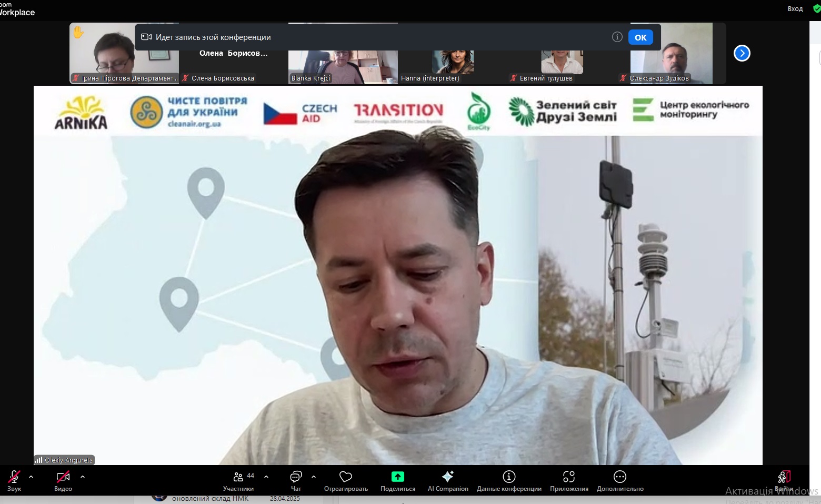Select Blanka Krejci video thumbnail
The height and width of the screenshot is (504, 821).
[343, 67]
